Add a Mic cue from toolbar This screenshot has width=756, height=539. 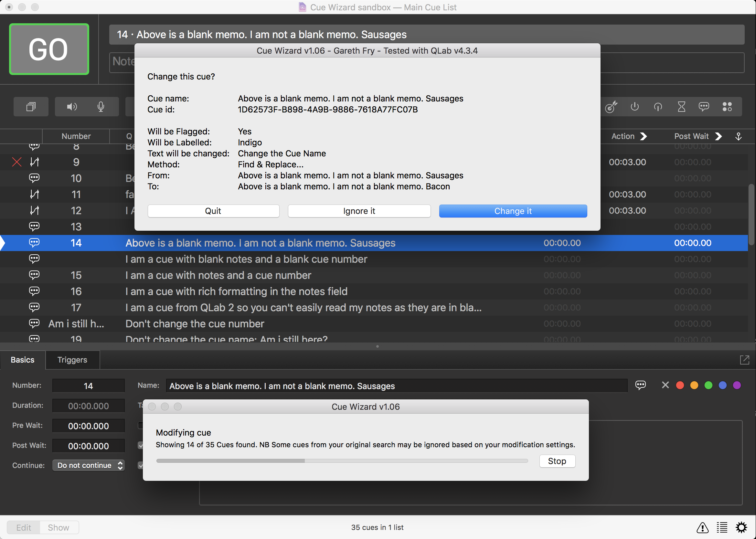(101, 107)
